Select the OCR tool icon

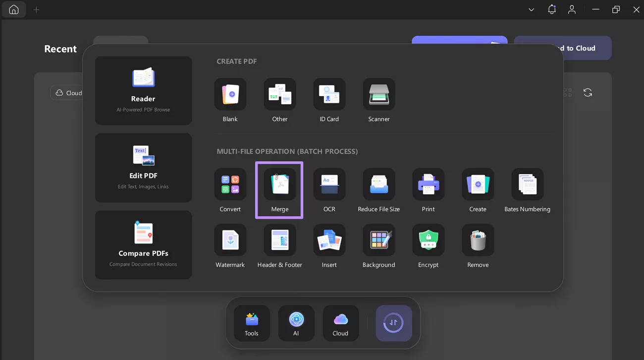pos(329,185)
